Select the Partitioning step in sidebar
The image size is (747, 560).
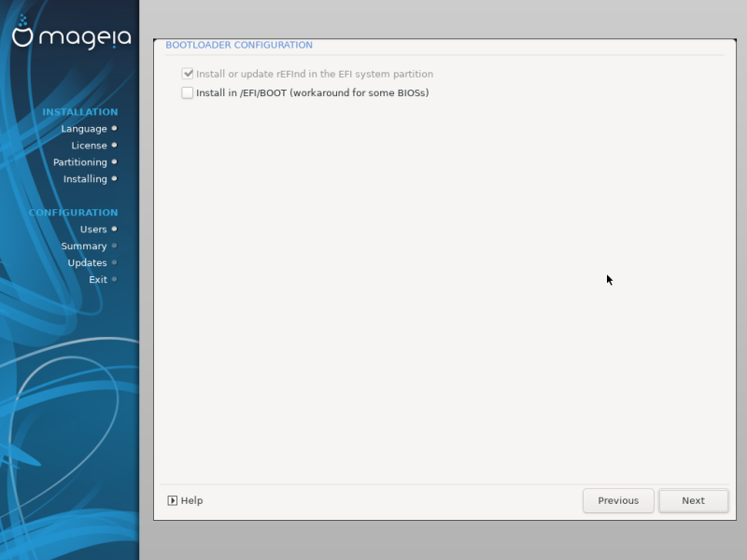click(80, 162)
